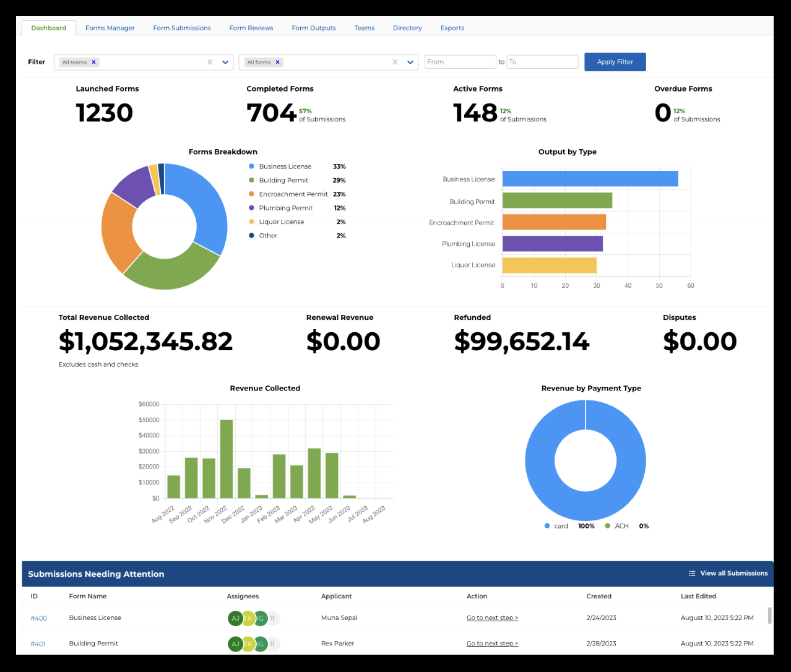Screen dimensions: 791x672
Task: Open submission #400
Action: pos(39,618)
